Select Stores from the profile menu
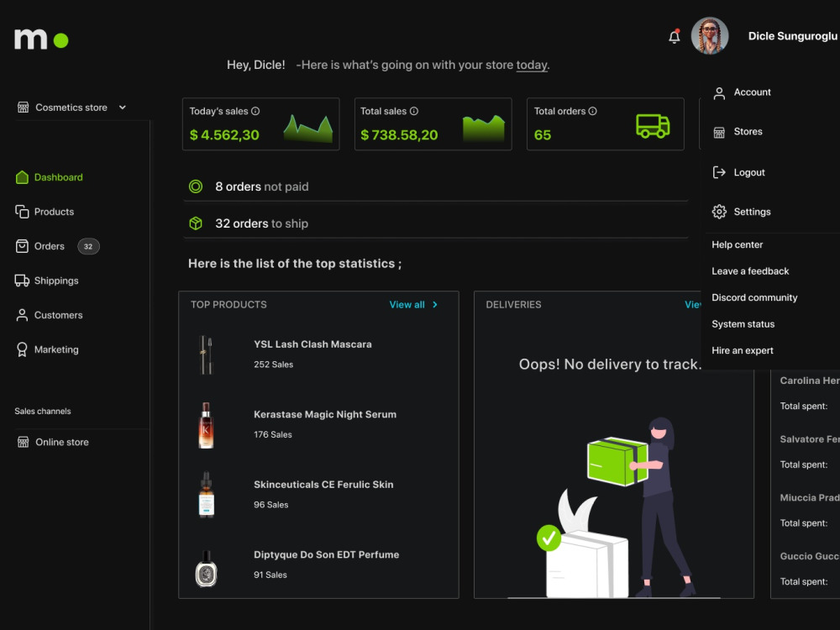The image size is (840, 630). click(748, 131)
